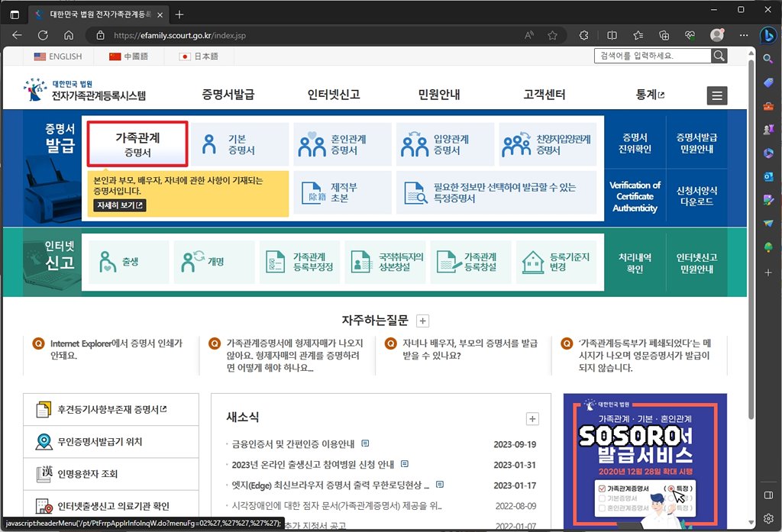Click the read aloud icon in address bar
Image resolution: width=782 pixels, height=532 pixels.
529,35
